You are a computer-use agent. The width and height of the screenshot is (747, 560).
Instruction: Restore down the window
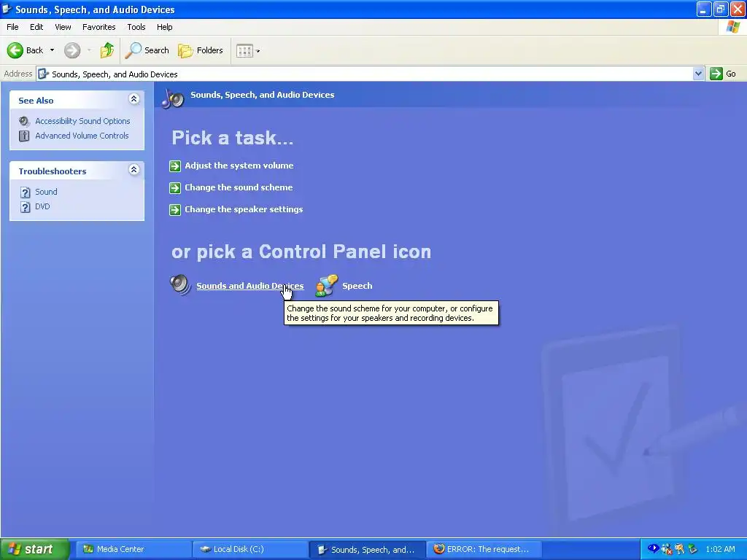720,9
